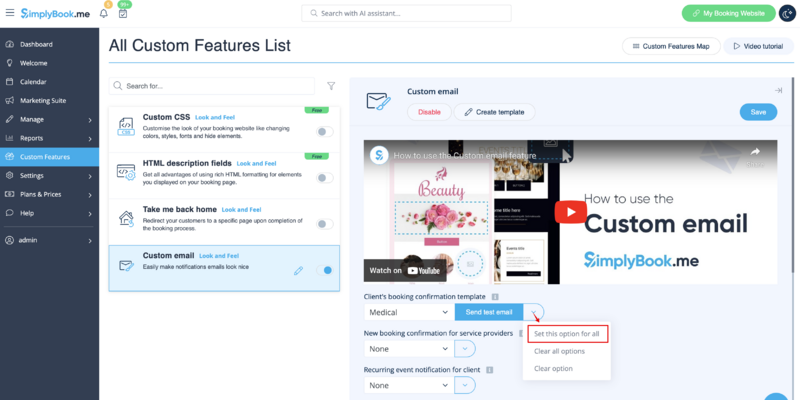Save the Custom email settings

(x=758, y=112)
